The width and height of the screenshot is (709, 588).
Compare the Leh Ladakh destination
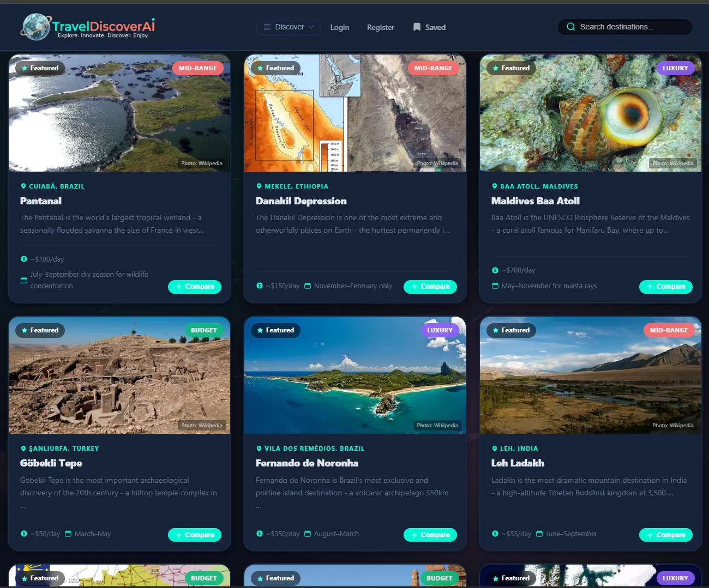pyautogui.click(x=666, y=535)
